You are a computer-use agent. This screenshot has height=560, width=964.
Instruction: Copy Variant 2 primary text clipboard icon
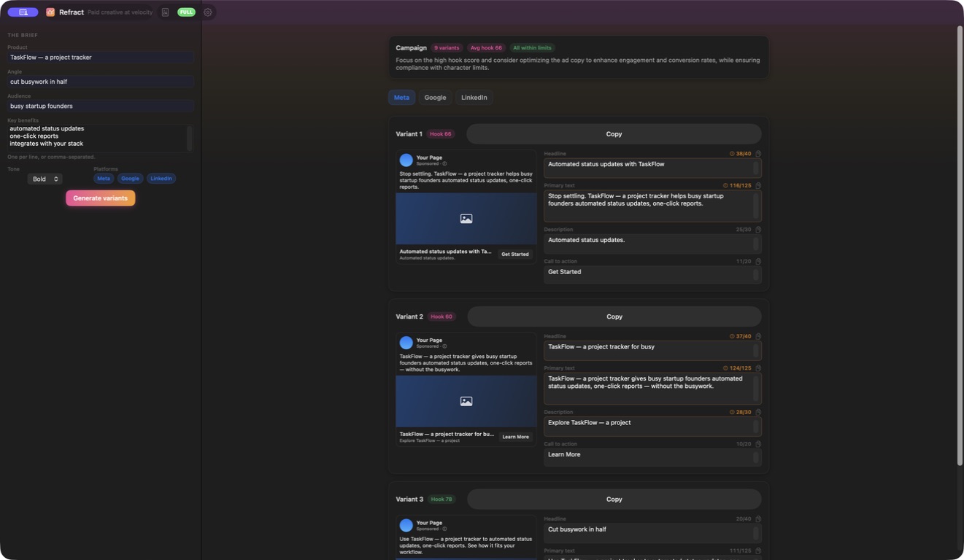point(758,368)
